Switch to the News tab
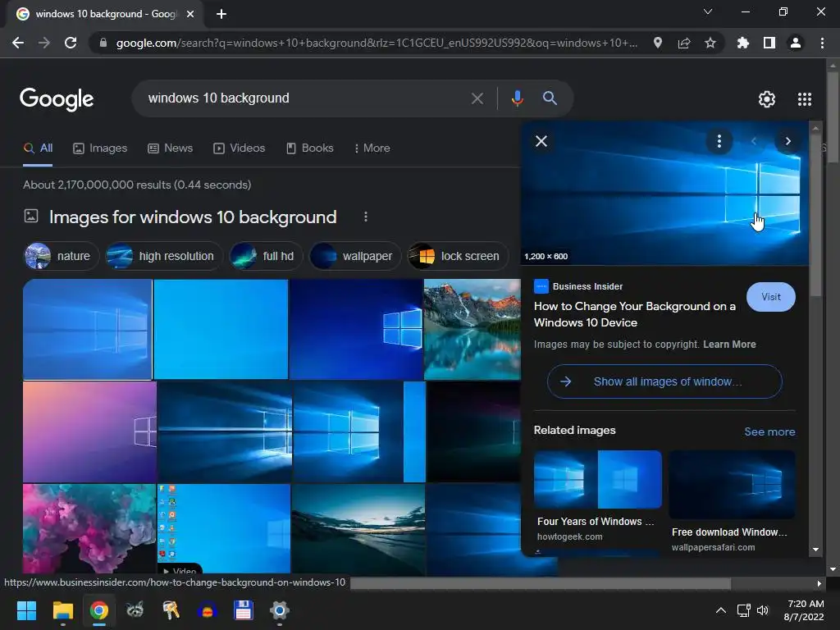840x630 pixels. pyautogui.click(x=171, y=148)
